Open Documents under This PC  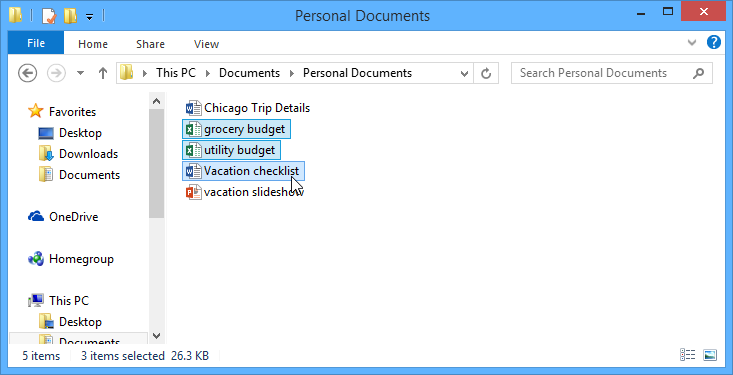click(x=89, y=341)
